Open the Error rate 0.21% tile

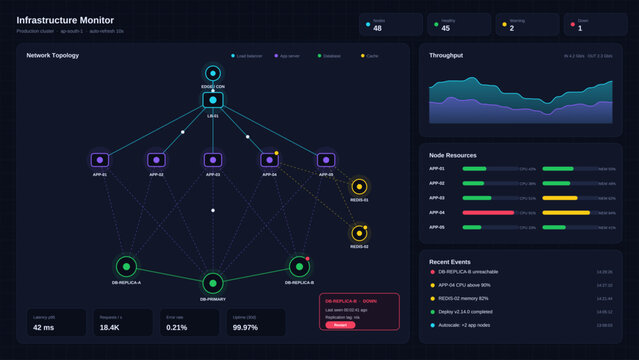(x=189, y=322)
